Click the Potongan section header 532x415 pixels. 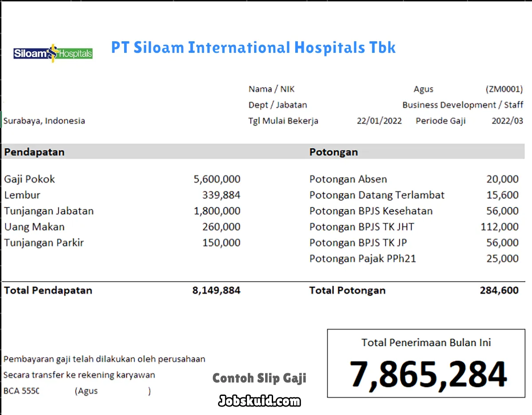[333, 152]
